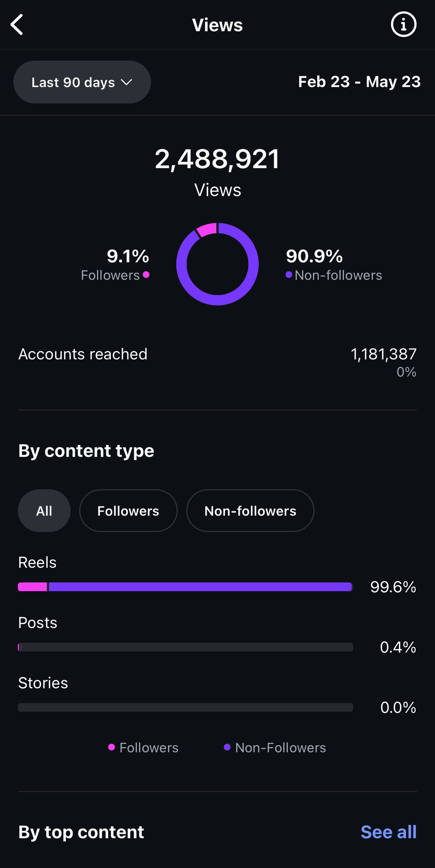This screenshot has width=435, height=868.
Task: Tap the purple Non-Followers legend dot
Action: click(x=227, y=747)
